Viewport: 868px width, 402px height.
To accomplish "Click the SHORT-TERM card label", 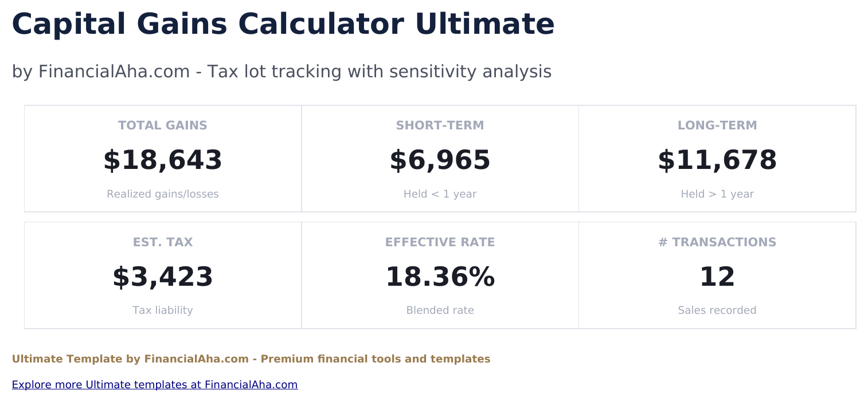I will click(440, 125).
